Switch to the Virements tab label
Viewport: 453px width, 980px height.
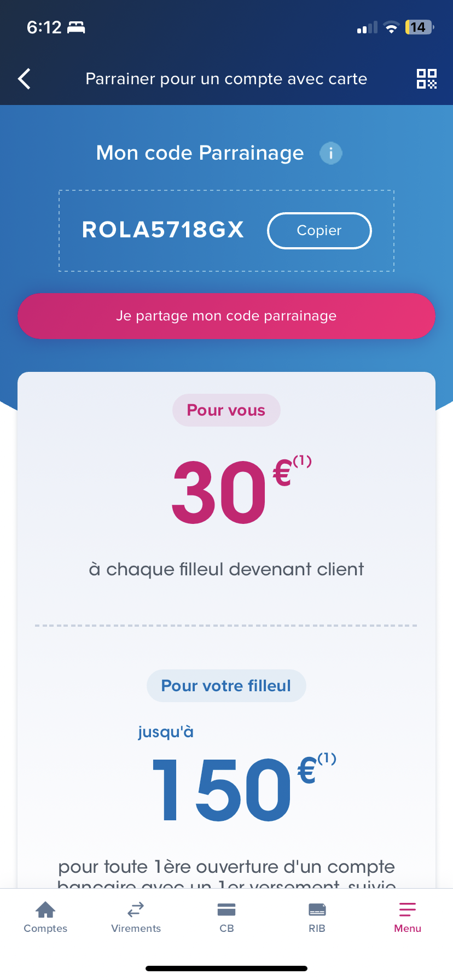click(136, 929)
